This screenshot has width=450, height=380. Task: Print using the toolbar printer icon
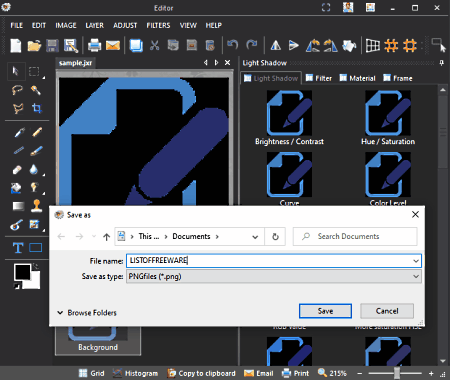[94, 45]
